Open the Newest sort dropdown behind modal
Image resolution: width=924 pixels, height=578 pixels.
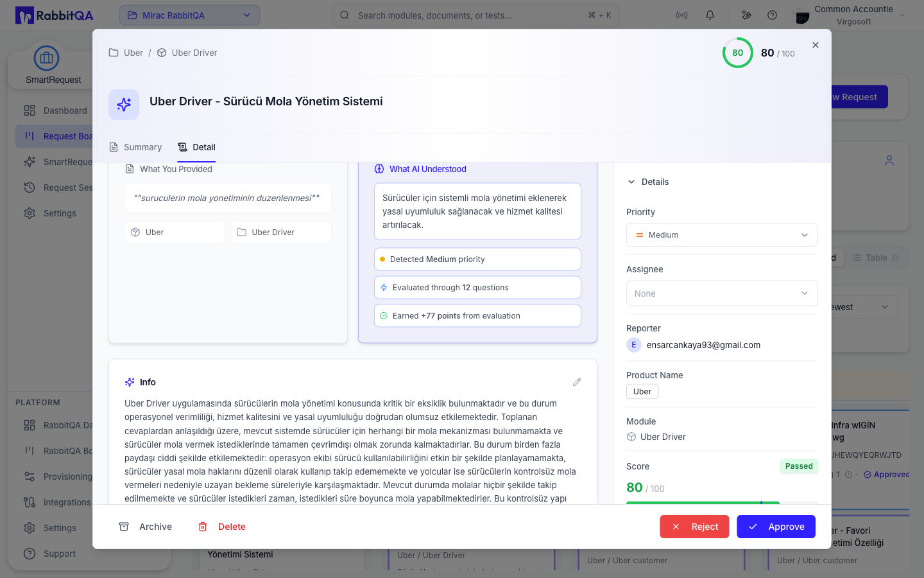tap(864, 307)
